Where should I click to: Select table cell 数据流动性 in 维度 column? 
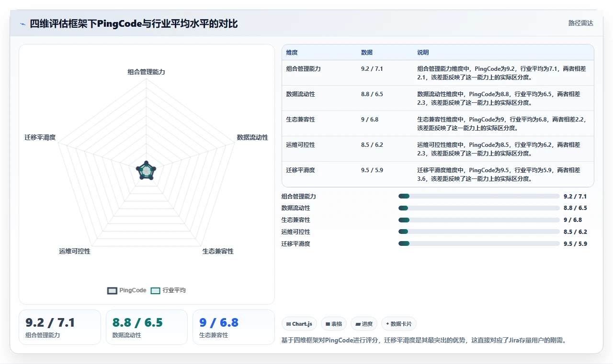pyautogui.click(x=301, y=94)
